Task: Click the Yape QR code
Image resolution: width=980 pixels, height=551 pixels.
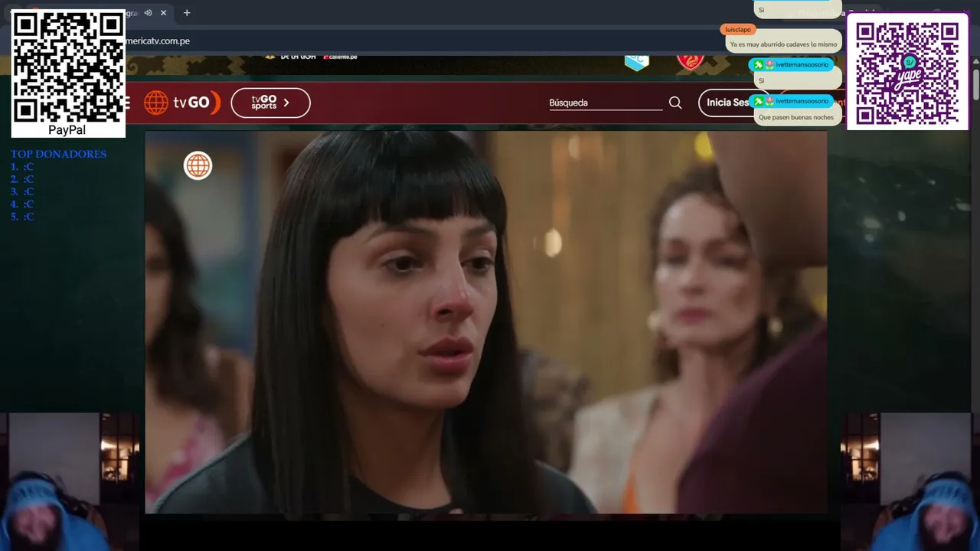Action: click(x=907, y=74)
